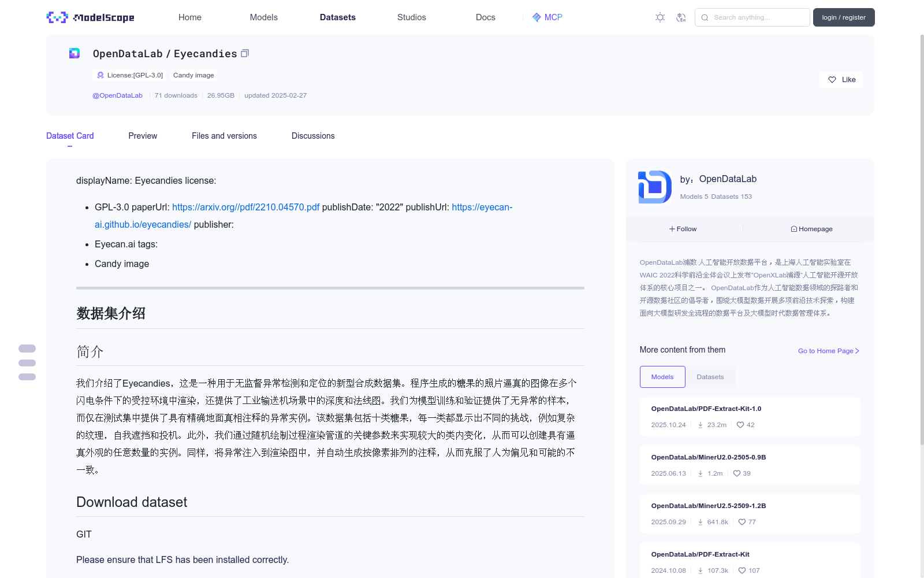Screen dimensions: 924x578
Task: Switch to the Preview tab
Action: coord(143,136)
